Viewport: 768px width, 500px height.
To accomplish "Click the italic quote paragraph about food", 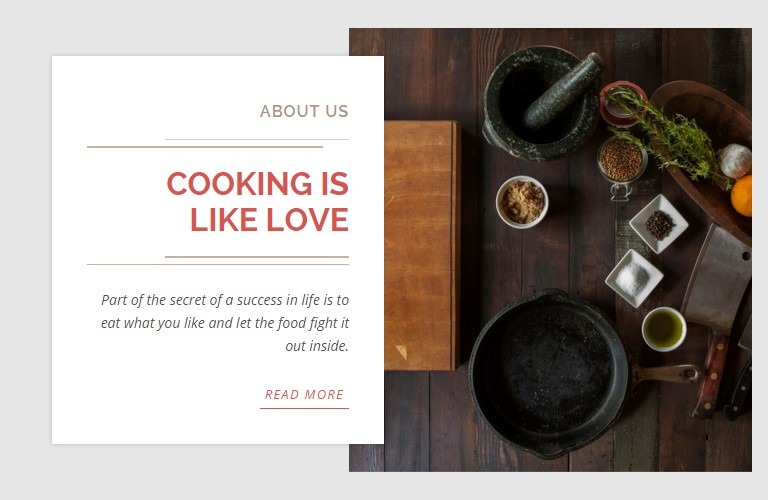I will click(225, 323).
